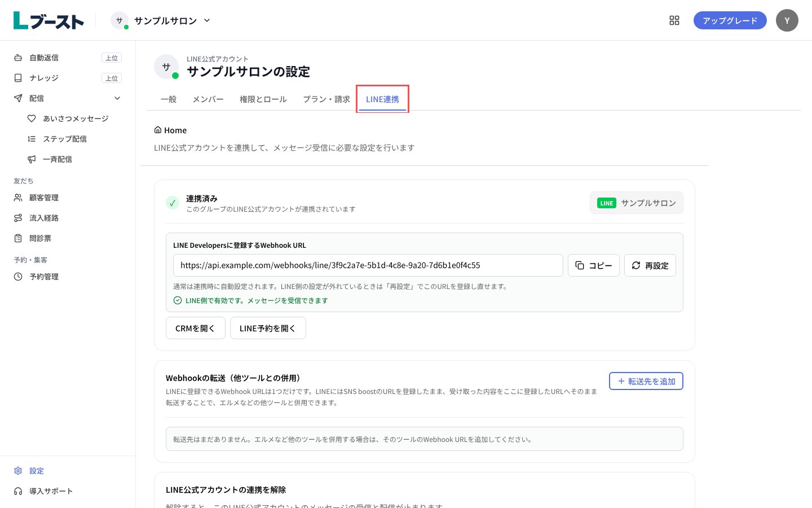Open the プラン・請求 tab
The width and height of the screenshot is (812, 508).
[x=326, y=99]
